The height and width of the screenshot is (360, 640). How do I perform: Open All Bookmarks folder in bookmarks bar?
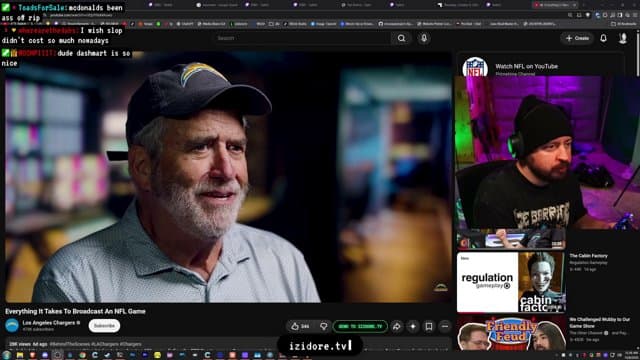[x=624, y=24]
